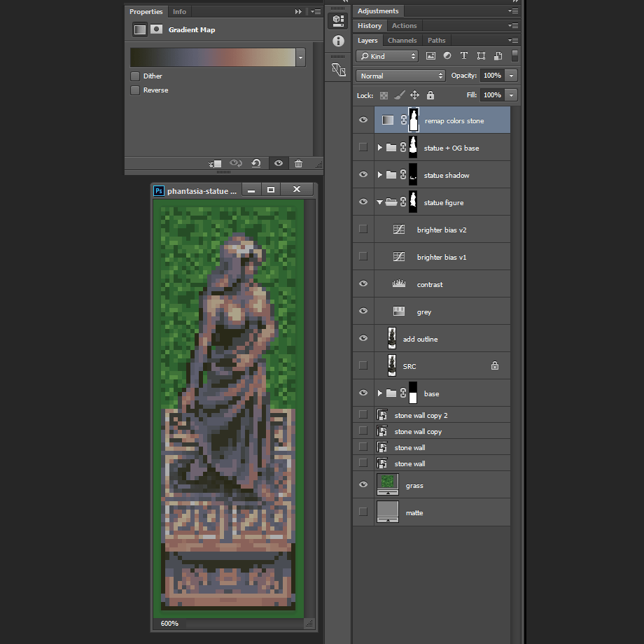The height and width of the screenshot is (644, 644).
Task: Click the lock all padlock icon
Action: [x=430, y=95]
